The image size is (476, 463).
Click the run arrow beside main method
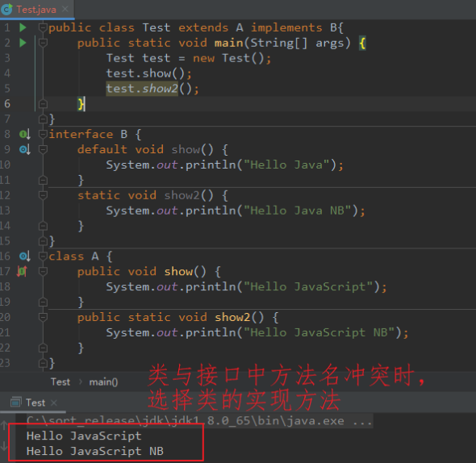(x=23, y=43)
